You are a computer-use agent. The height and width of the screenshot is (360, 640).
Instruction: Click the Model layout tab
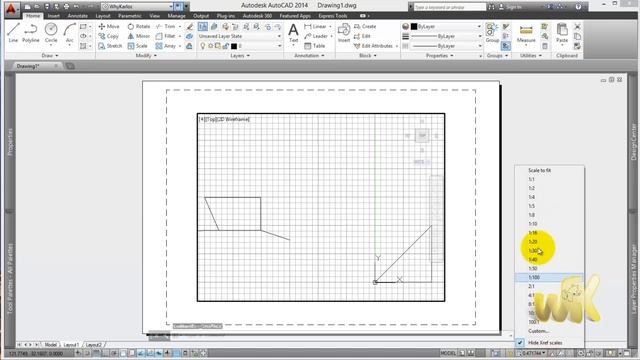tap(51, 345)
